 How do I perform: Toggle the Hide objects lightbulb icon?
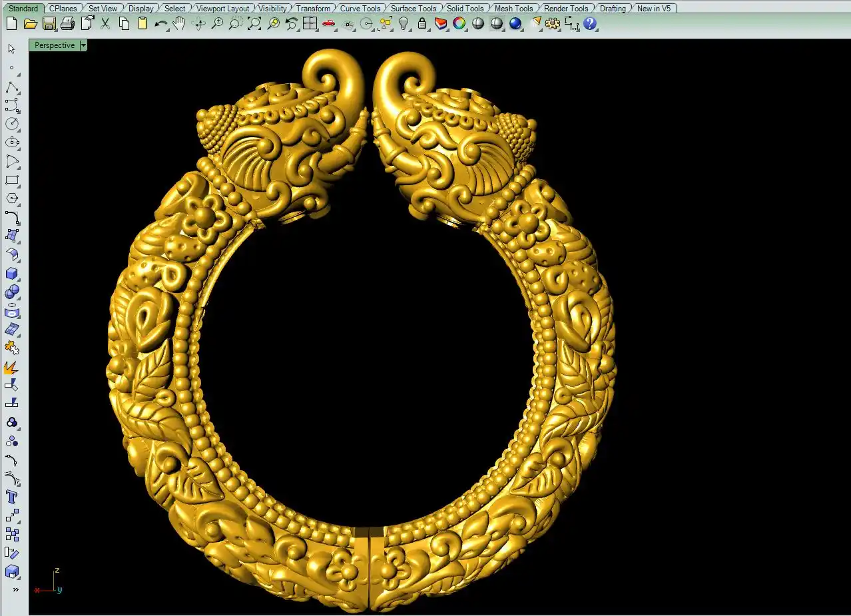point(404,24)
